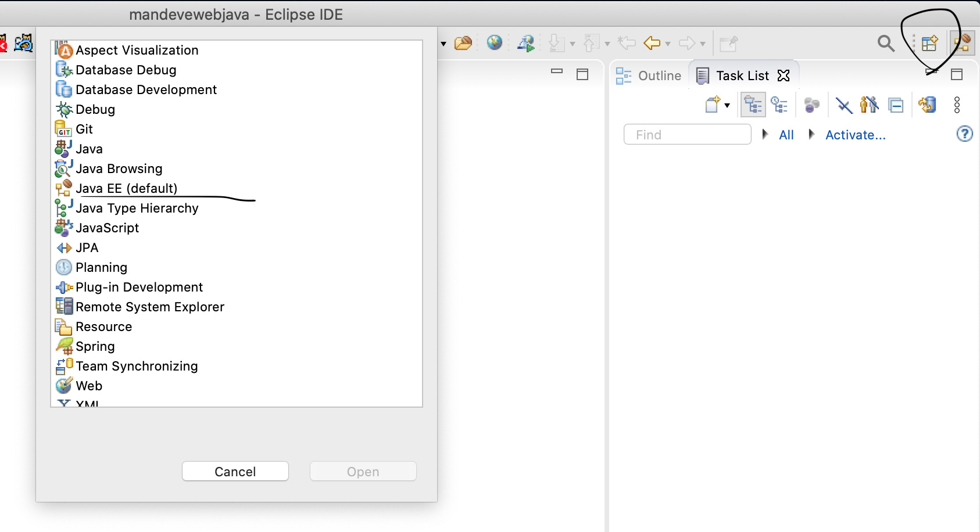Toggle Categorized presentation in Task List
The image size is (980, 532).
[x=753, y=105]
